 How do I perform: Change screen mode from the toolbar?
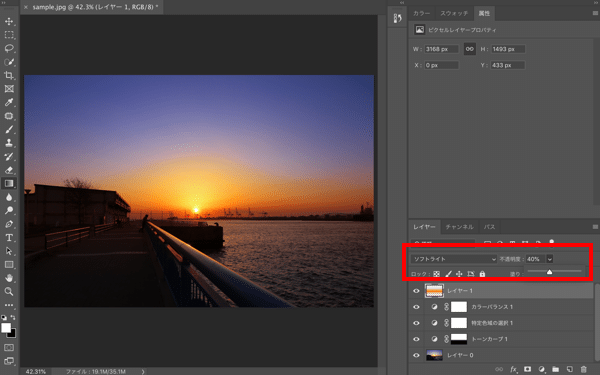(9, 361)
